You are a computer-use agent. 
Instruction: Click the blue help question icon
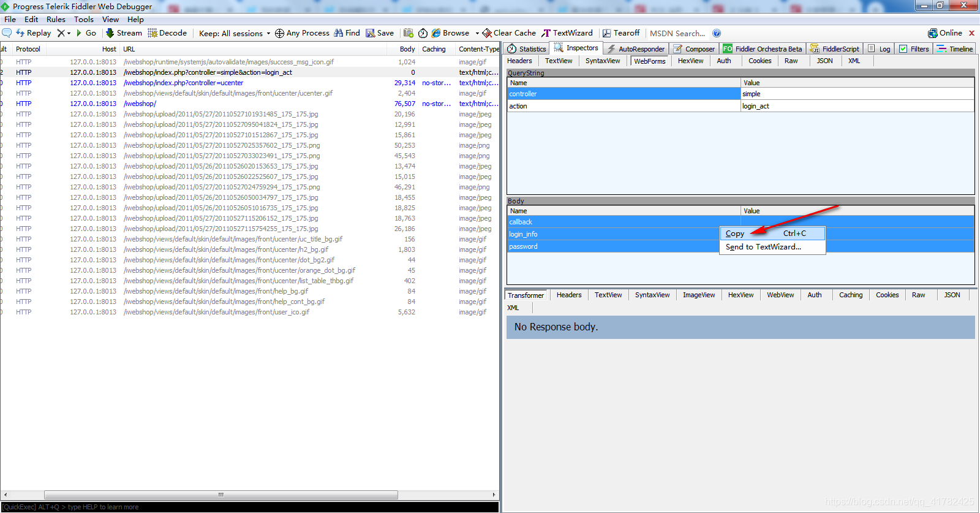[x=717, y=33]
